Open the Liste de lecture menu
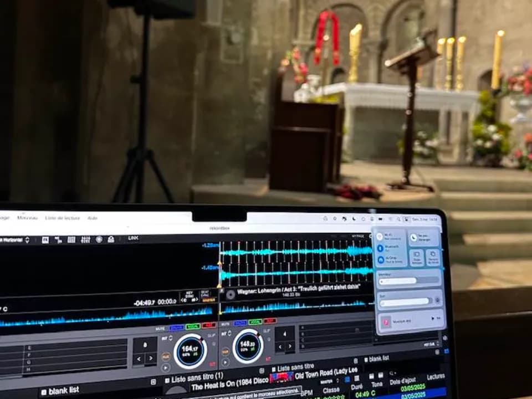 point(63,218)
